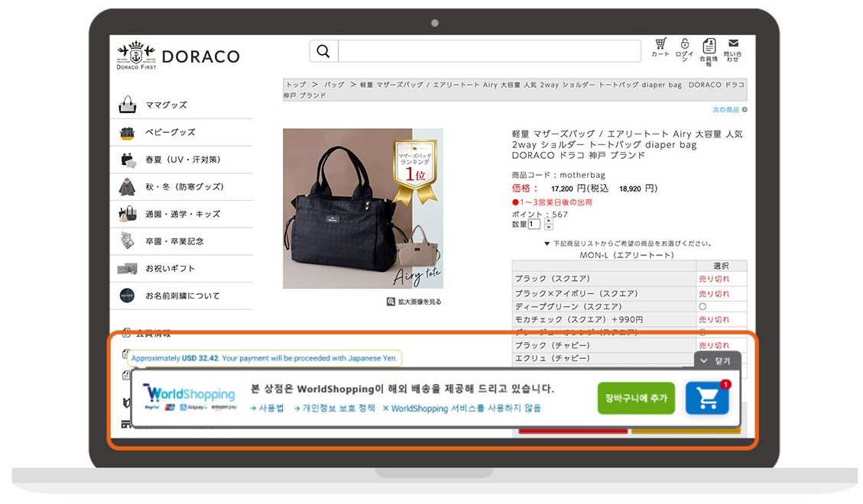
Task: Click 売り切れ for ブラック（スクエア）
Action: pyautogui.click(x=714, y=279)
